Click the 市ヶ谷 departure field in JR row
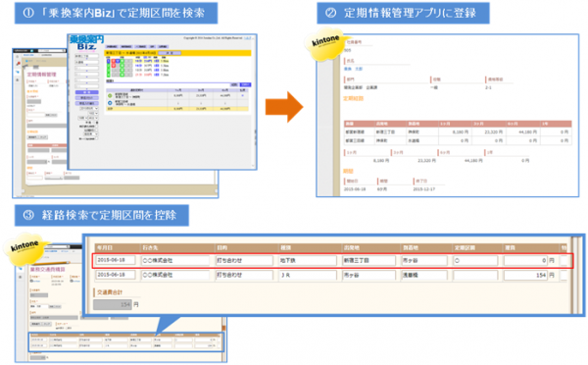This screenshot has height=365, width=588. (x=369, y=275)
